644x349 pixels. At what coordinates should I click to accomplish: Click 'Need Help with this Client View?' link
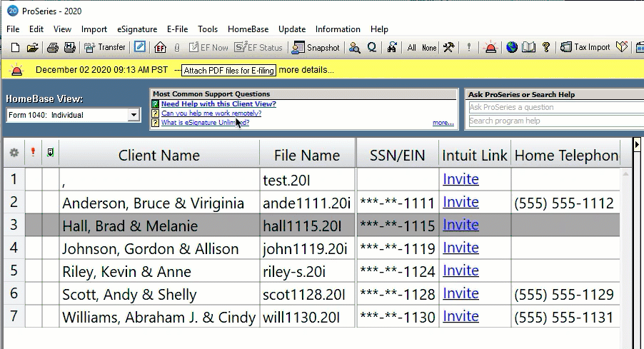click(218, 104)
